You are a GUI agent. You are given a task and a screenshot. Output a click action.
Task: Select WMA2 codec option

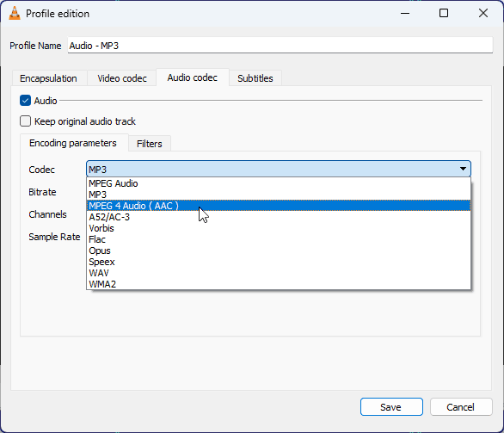coord(279,284)
